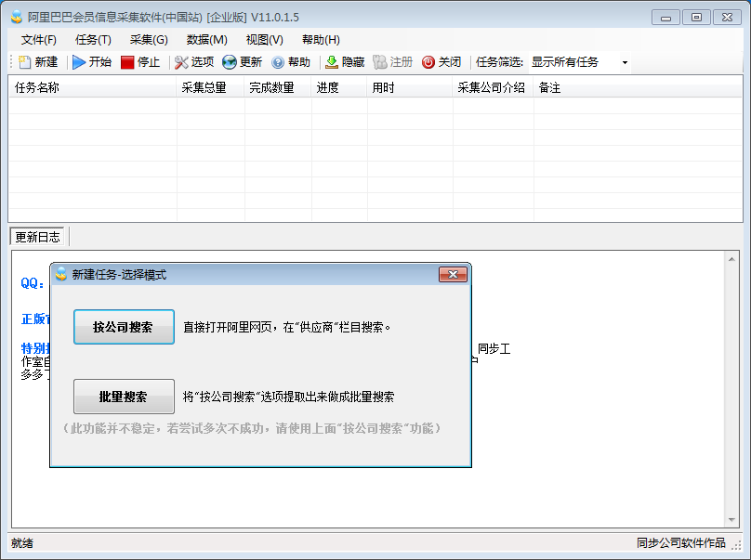
Task: Click the 注册 register toolbar icon
Action: point(380,62)
